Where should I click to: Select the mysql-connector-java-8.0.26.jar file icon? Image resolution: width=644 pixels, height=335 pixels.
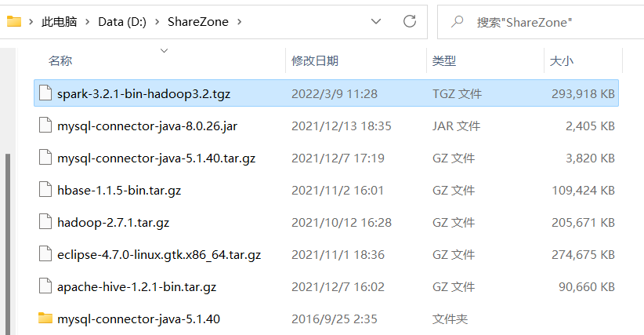click(45, 126)
